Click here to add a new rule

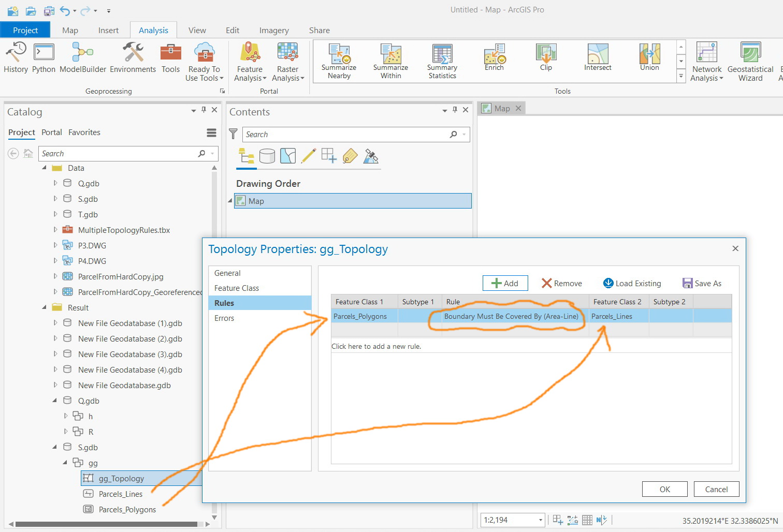click(x=376, y=346)
